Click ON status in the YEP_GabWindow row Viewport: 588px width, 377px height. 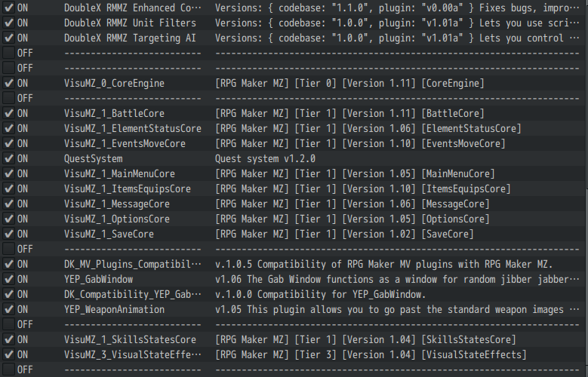coord(23,279)
